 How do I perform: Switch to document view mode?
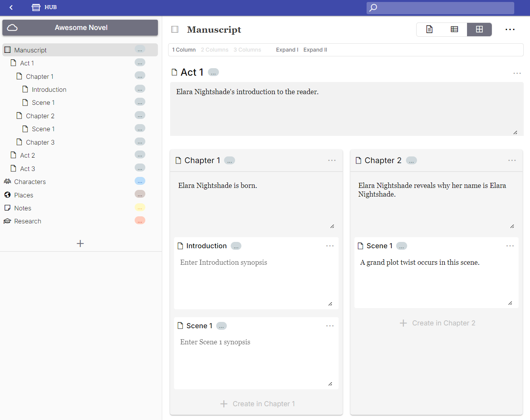(x=429, y=29)
